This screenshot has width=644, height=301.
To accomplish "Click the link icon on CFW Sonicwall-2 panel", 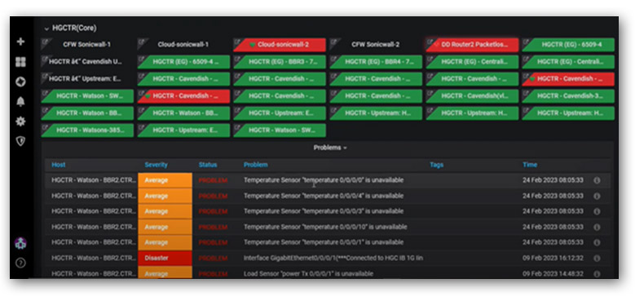I will click(x=333, y=41).
